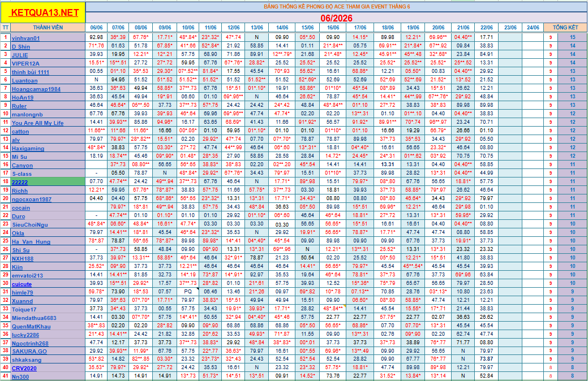
Task: Open member link ngocxoan1987
Action: (x=32, y=200)
